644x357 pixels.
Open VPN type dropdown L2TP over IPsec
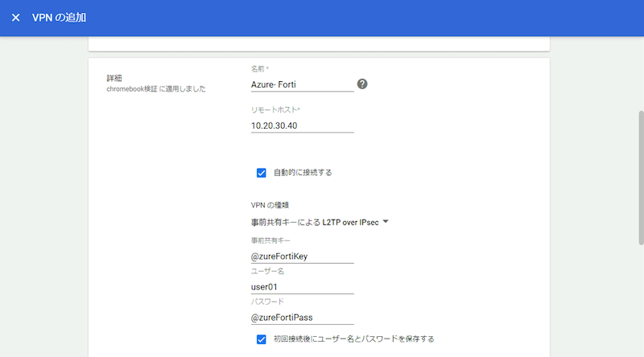pyautogui.click(x=320, y=223)
